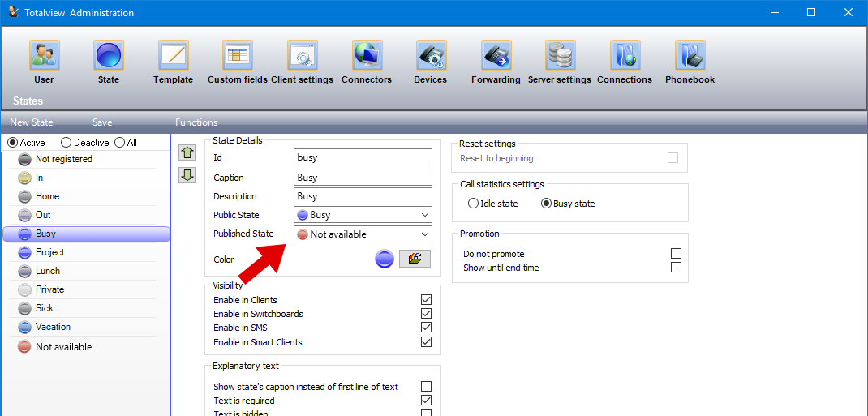Select the Out state

[x=86, y=215]
